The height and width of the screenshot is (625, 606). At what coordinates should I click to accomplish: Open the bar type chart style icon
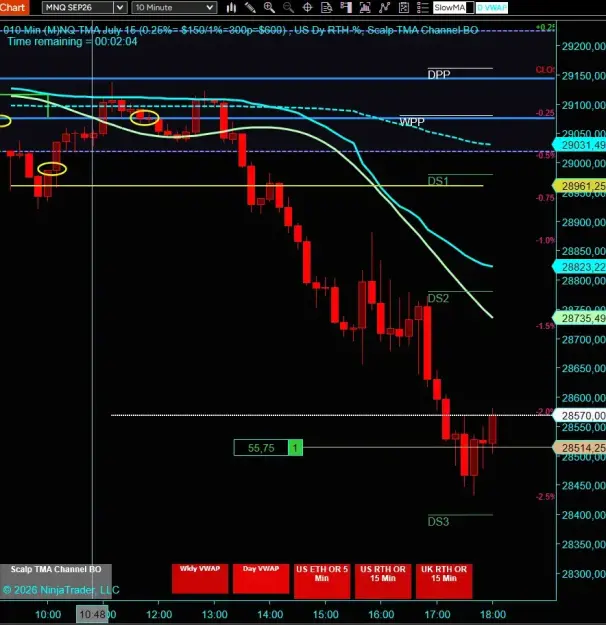231,8
